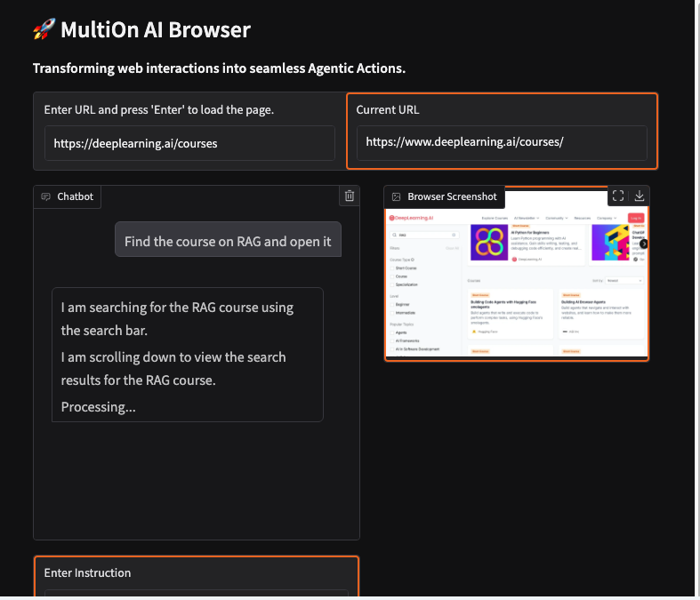Tick the Specialization checkbox in the screenshot
Screen dimensions: 700x600
pos(392,284)
